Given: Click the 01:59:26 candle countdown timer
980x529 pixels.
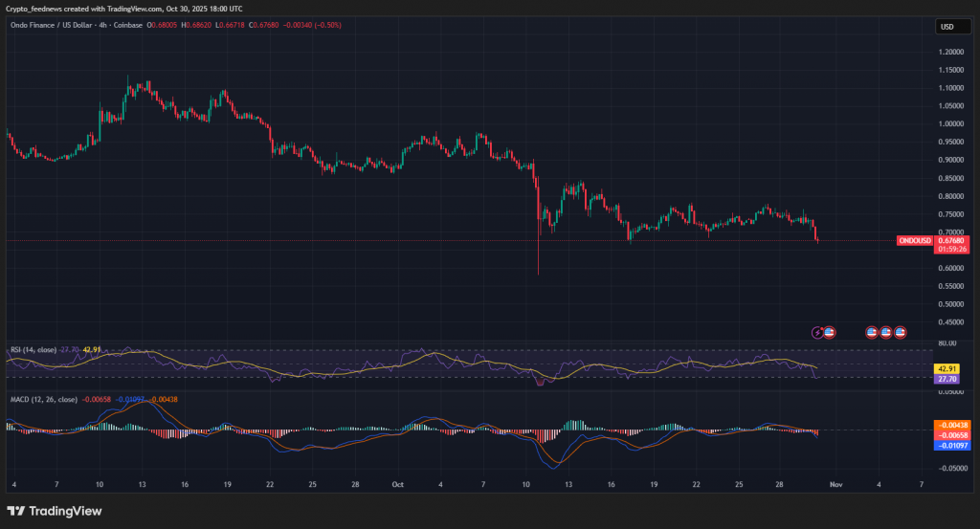Looking at the screenshot, I should point(953,249).
